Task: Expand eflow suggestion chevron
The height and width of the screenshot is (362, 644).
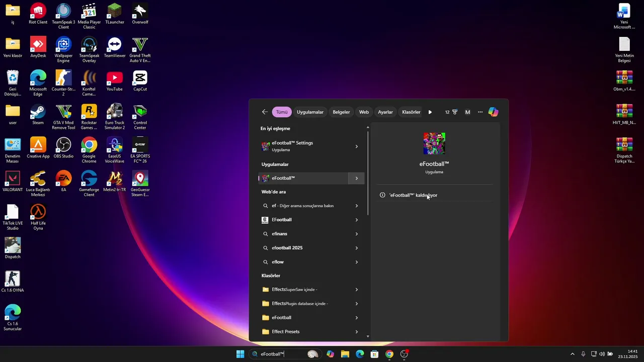Action: point(357,262)
